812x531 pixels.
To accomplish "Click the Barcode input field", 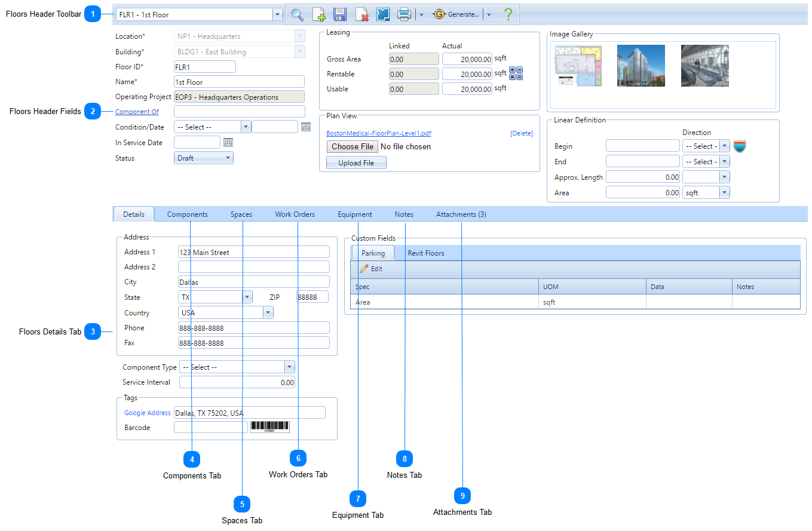I will pyautogui.click(x=210, y=427).
